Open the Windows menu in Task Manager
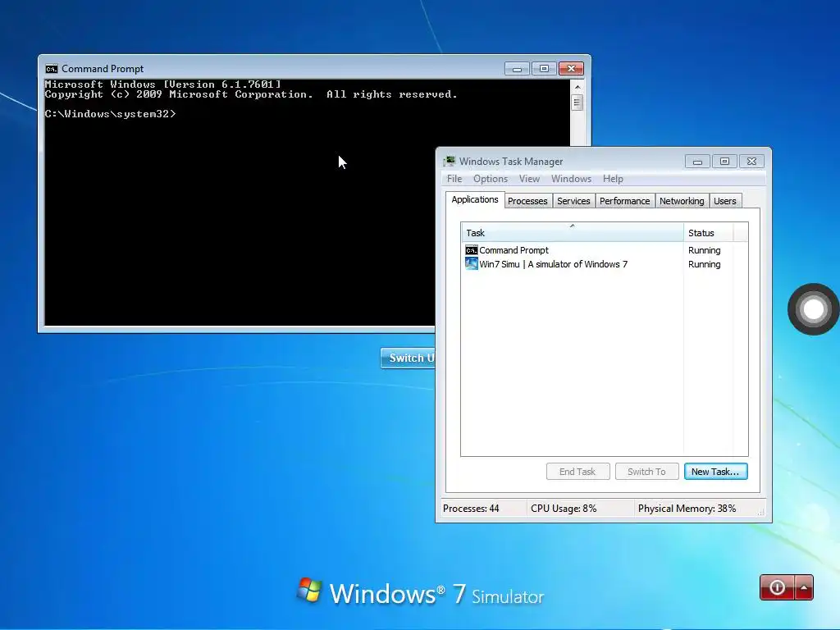The image size is (840, 630). [571, 179]
